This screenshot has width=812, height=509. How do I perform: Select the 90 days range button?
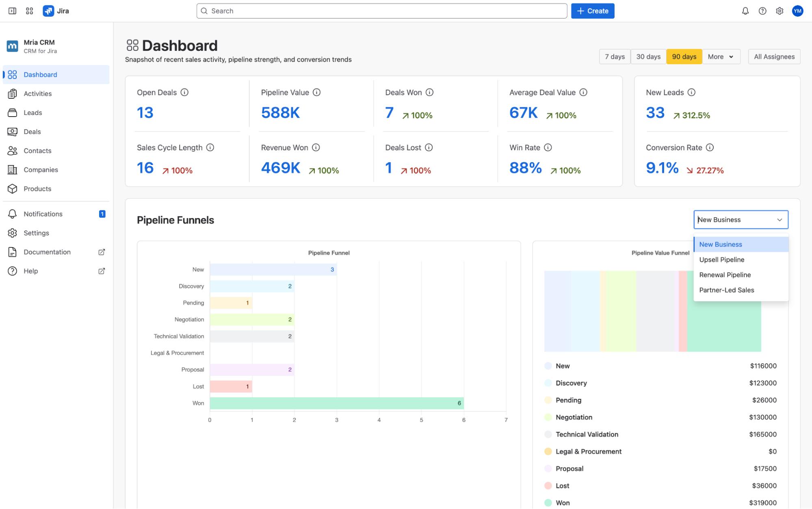pos(684,56)
